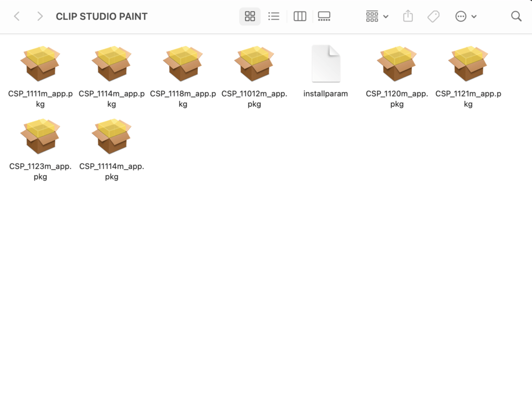This screenshot has height=420, width=532.
Task: Click the CLIP STUDIO PAINT folder title
Action: point(102,16)
